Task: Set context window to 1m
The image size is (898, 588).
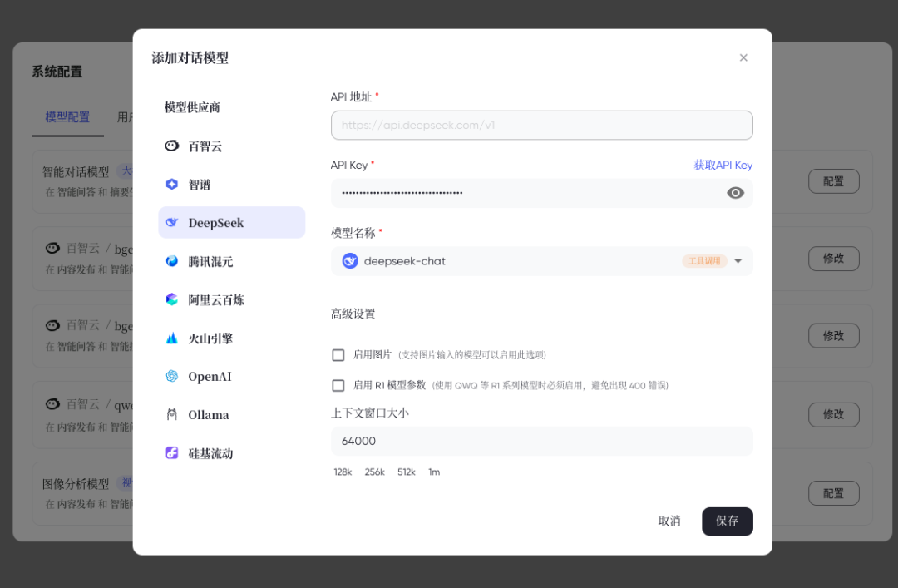Action: (434, 472)
